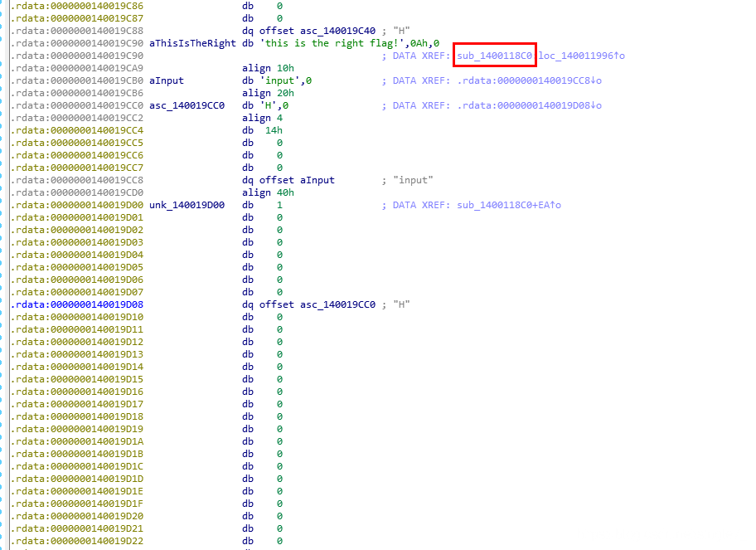756x550 pixels.
Task: Select address .rdata:0000000140019CB6
Action: (x=77, y=93)
